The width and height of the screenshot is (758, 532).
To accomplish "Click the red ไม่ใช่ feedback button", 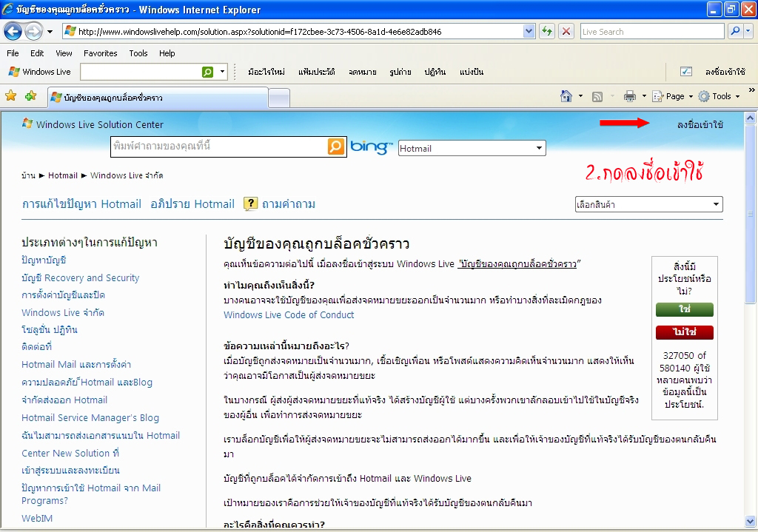I will tap(685, 332).
